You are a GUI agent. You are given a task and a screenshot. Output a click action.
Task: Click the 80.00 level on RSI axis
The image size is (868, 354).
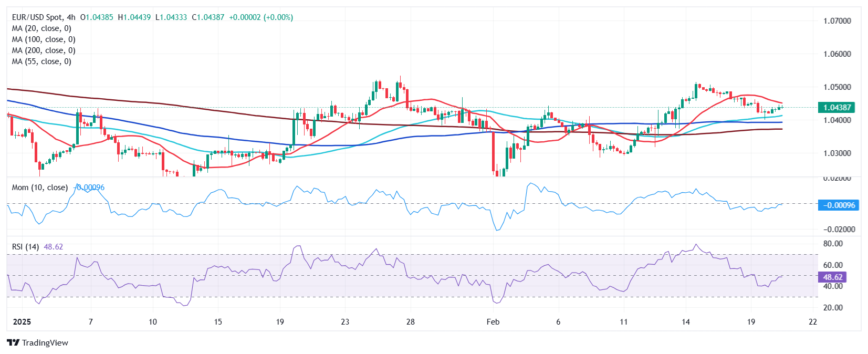point(833,244)
